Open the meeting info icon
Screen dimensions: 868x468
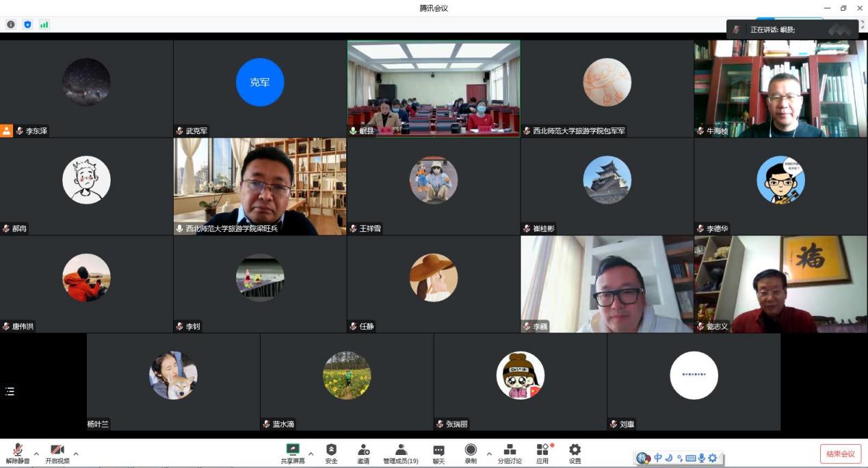coord(11,25)
